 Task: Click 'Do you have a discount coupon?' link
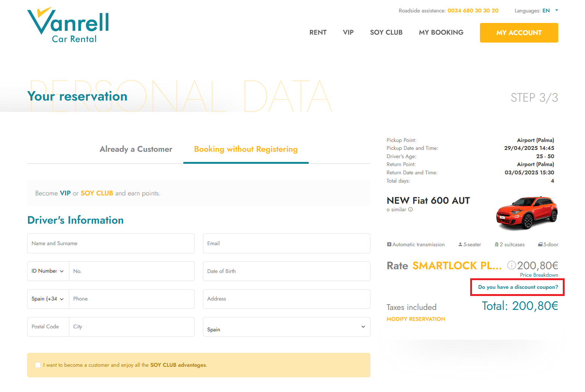[x=518, y=287]
